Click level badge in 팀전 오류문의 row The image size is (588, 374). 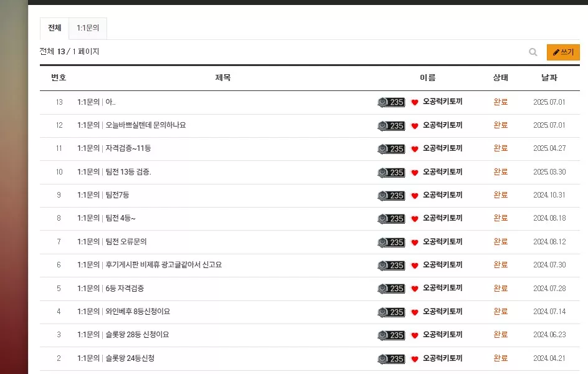point(391,242)
